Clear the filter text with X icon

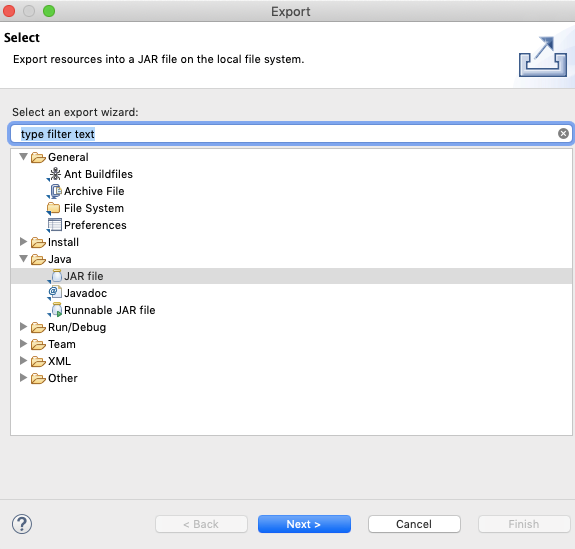click(563, 134)
